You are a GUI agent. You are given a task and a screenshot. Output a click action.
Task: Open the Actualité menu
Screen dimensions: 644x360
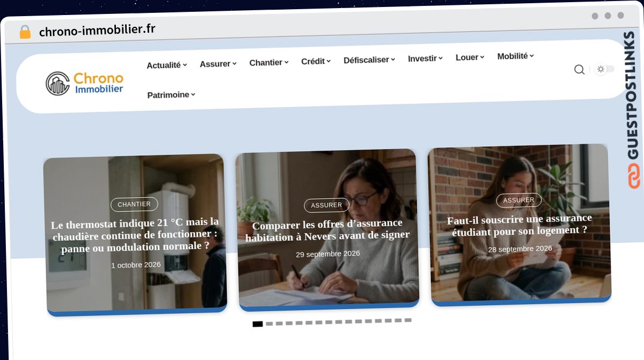167,65
